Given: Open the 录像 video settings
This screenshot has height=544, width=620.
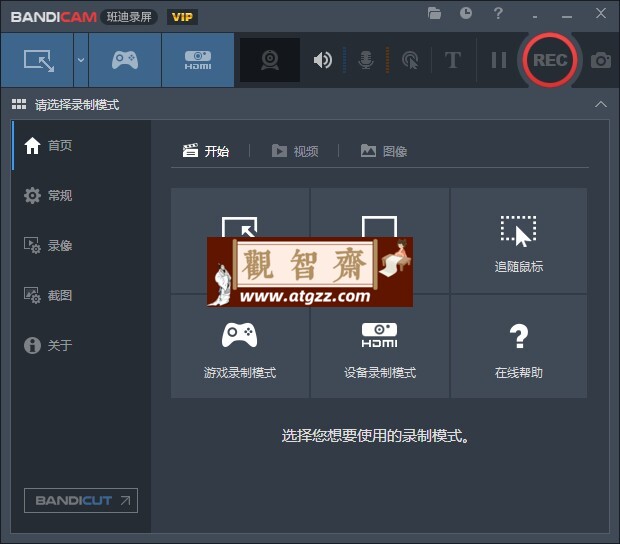Looking at the screenshot, I should point(81,245).
